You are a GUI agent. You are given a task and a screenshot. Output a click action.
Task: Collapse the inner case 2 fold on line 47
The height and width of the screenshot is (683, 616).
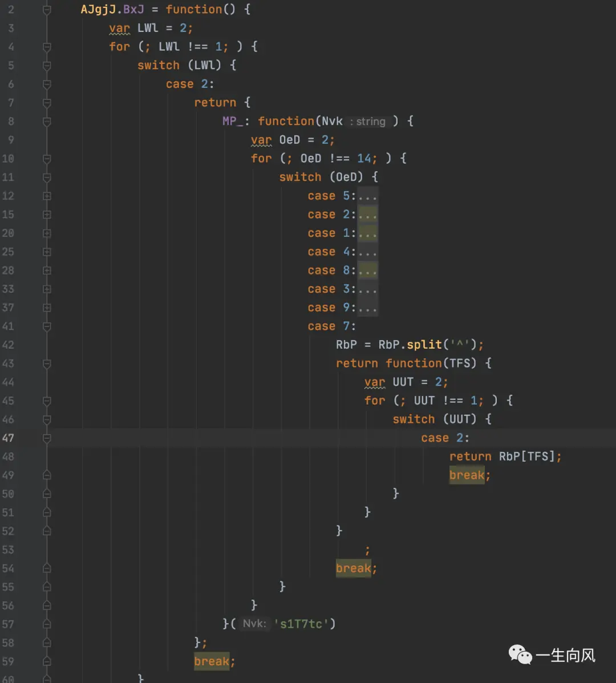click(x=47, y=438)
